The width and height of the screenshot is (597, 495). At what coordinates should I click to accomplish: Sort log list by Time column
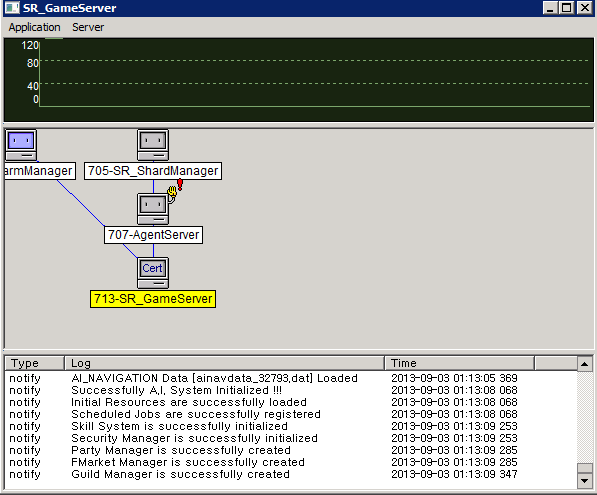pyautogui.click(x=460, y=363)
